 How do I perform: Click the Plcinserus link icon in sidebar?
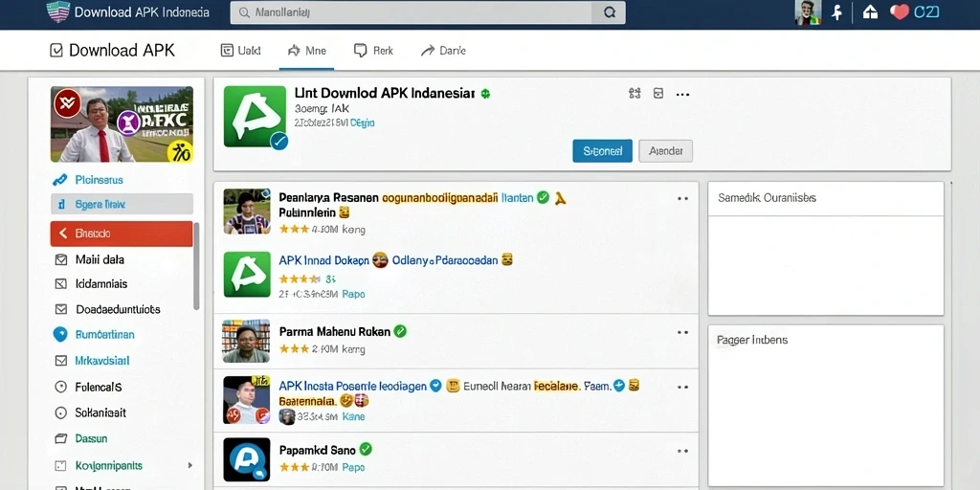click(x=60, y=180)
